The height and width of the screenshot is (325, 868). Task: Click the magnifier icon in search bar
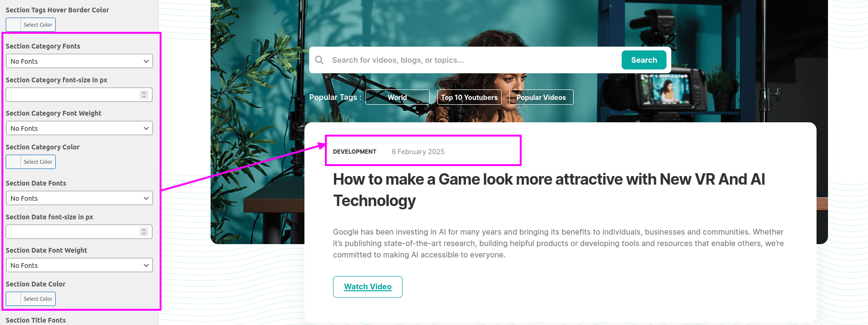pyautogui.click(x=319, y=60)
